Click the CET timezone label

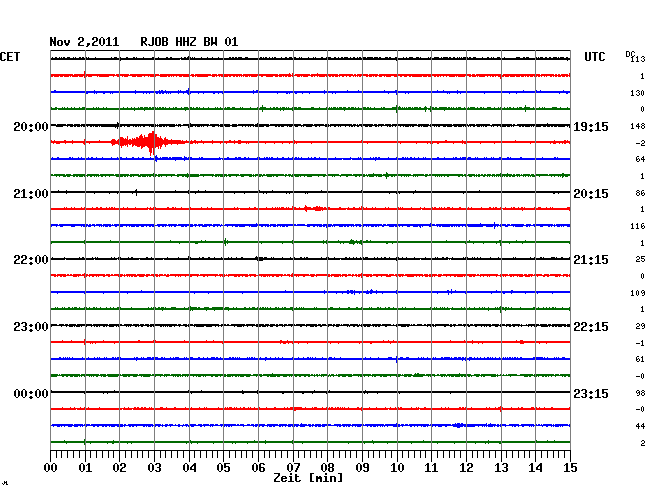pos(10,57)
